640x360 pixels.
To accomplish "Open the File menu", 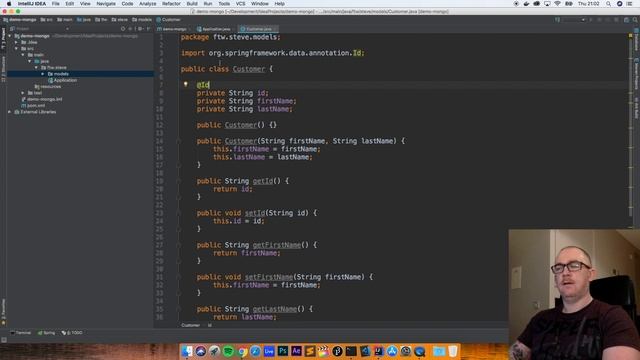I will 56,4.
